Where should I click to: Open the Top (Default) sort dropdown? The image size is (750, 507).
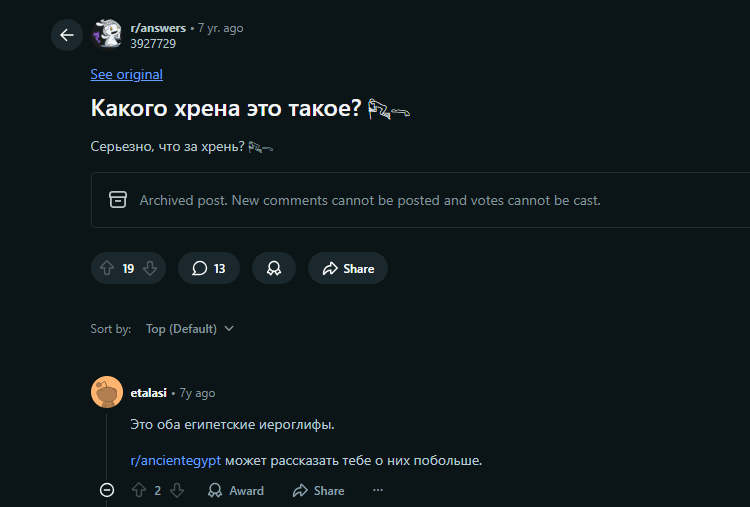(190, 328)
